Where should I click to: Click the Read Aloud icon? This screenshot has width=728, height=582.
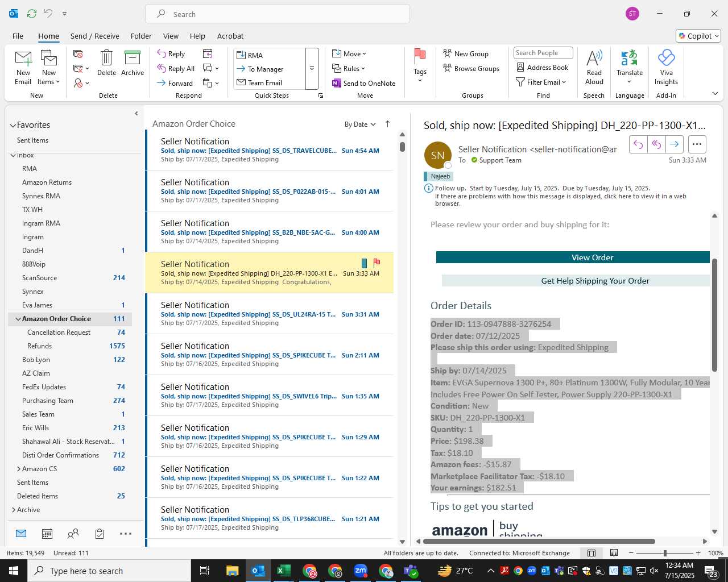click(594, 67)
